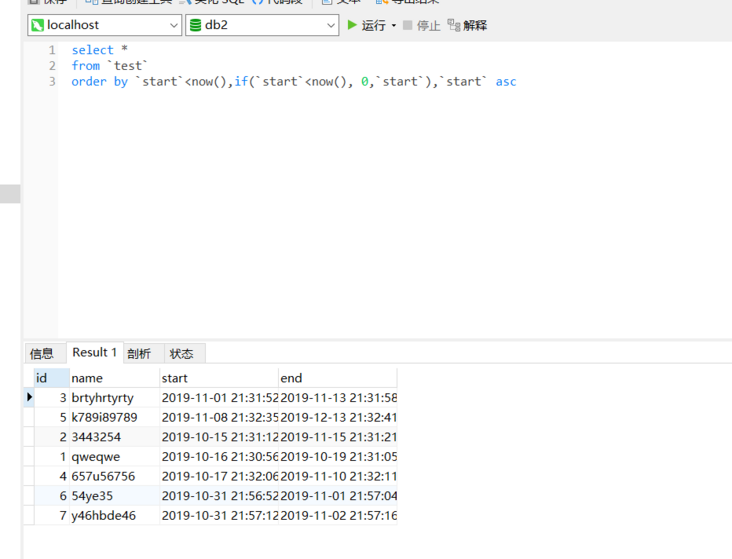Click the `test` table name in the query
This screenshot has width=732, height=559.
pos(127,66)
